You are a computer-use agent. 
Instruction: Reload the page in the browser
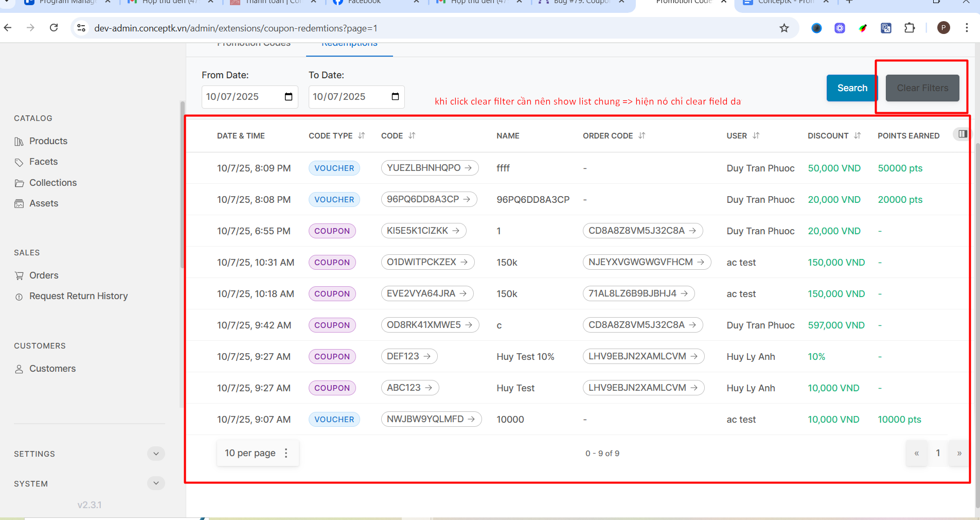pyautogui.click(x=54, y=28)
